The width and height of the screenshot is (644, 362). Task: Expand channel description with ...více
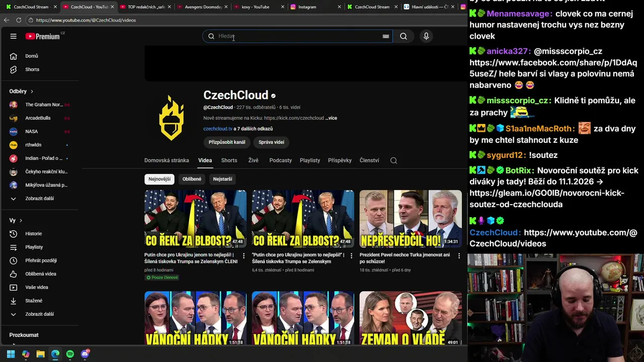(x=331, y=118)
